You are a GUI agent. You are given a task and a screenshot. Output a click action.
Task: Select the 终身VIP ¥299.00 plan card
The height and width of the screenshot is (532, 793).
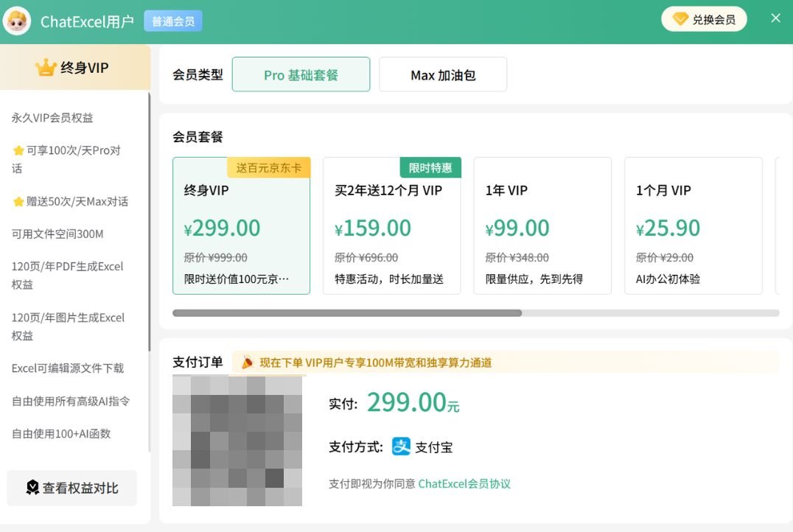pos(241,225)
